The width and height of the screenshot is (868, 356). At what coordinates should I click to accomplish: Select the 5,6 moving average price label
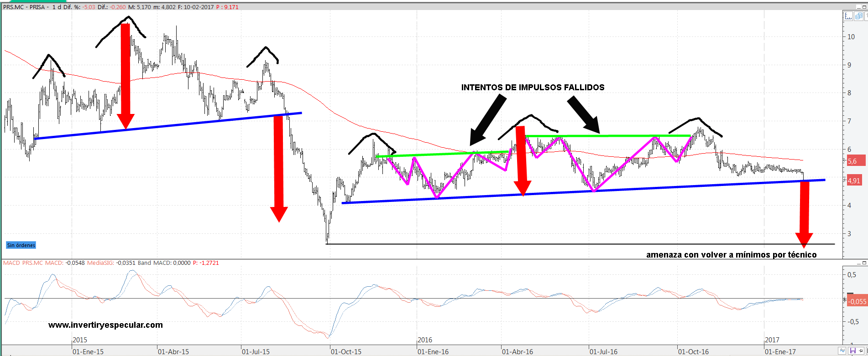(x=852, y=161)
